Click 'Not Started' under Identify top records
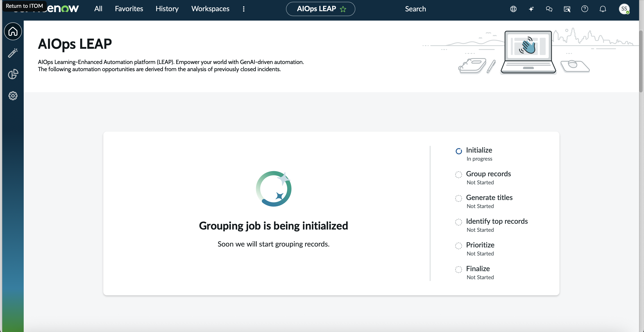 pos(480,230)
